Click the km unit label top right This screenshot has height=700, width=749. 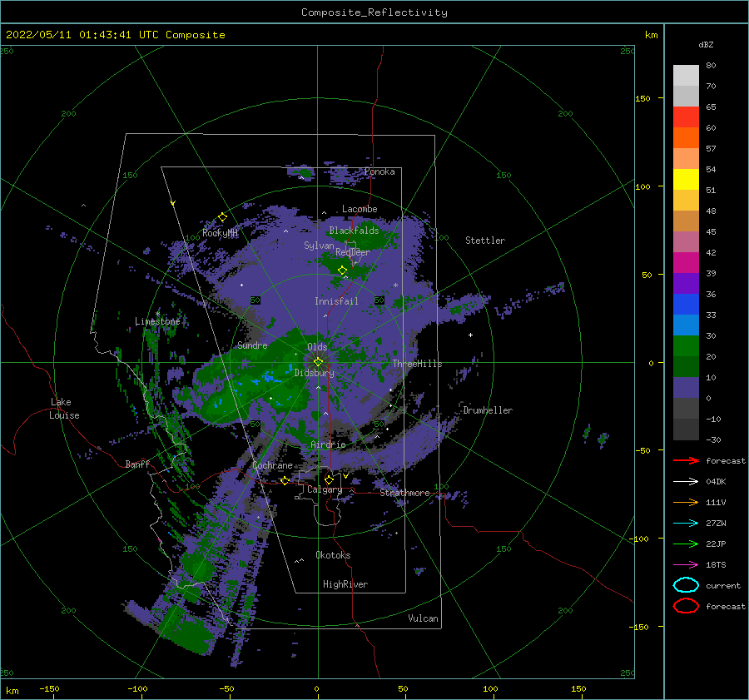(x=651, y=35)
